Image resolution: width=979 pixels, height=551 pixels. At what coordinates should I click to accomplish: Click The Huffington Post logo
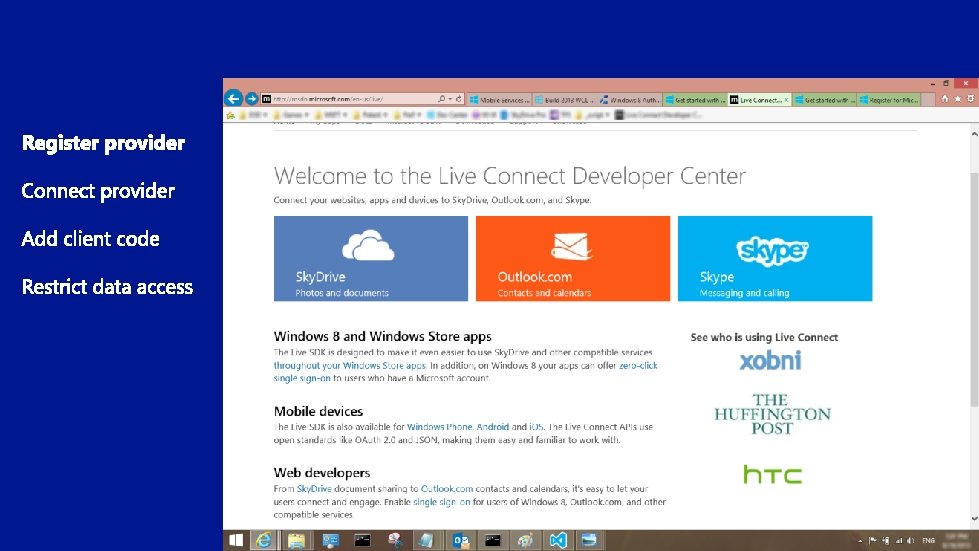(772, 414)
